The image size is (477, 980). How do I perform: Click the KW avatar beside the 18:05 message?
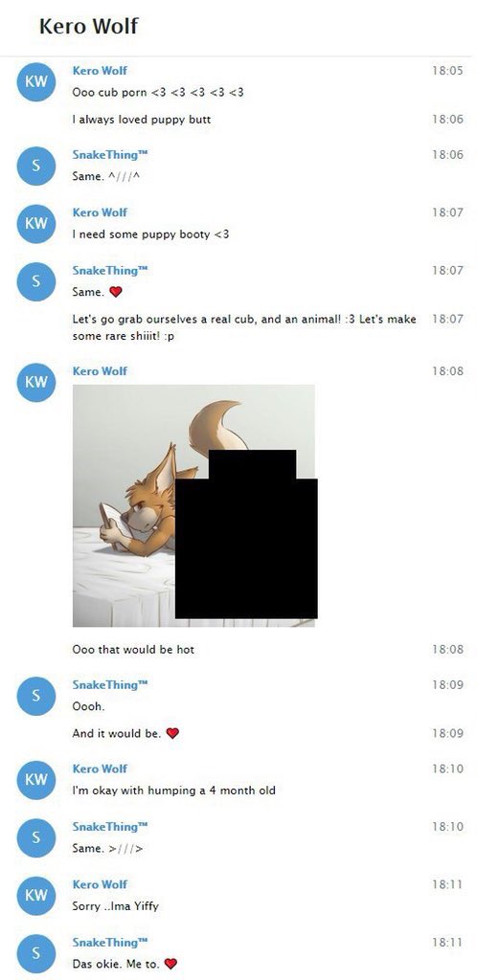[x=35, y=81]
